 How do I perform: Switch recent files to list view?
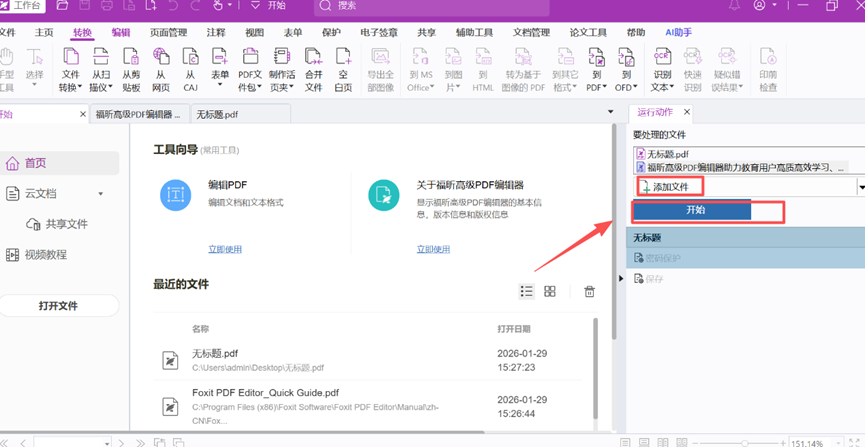526,291
